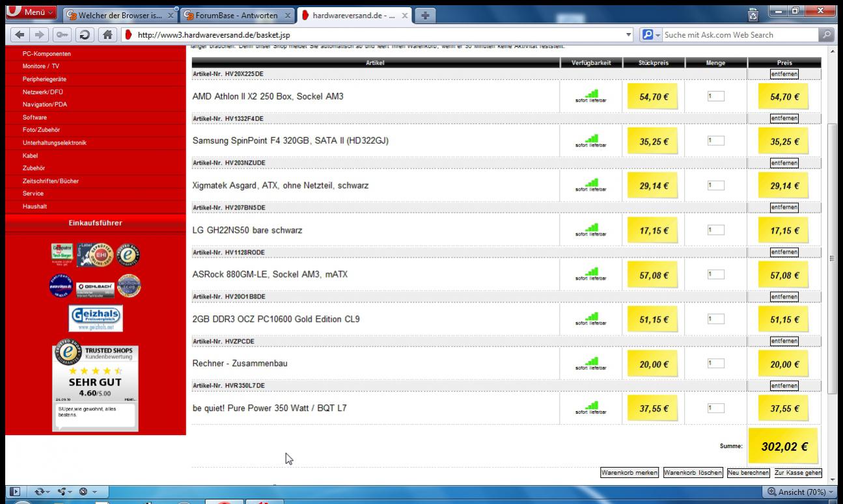843x504 pixels.
Task: Open Kabel category
Action: 30,156
